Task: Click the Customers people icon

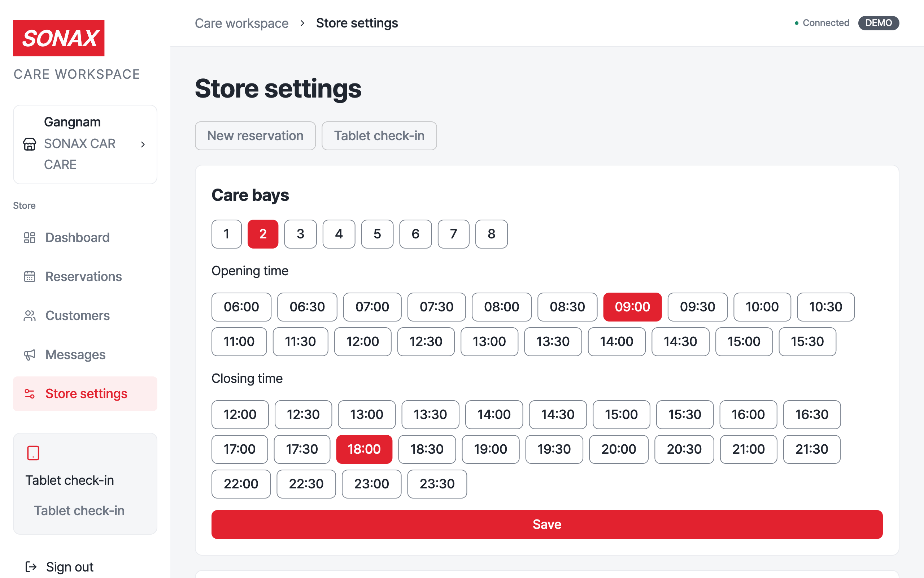Action: [29, 315]
